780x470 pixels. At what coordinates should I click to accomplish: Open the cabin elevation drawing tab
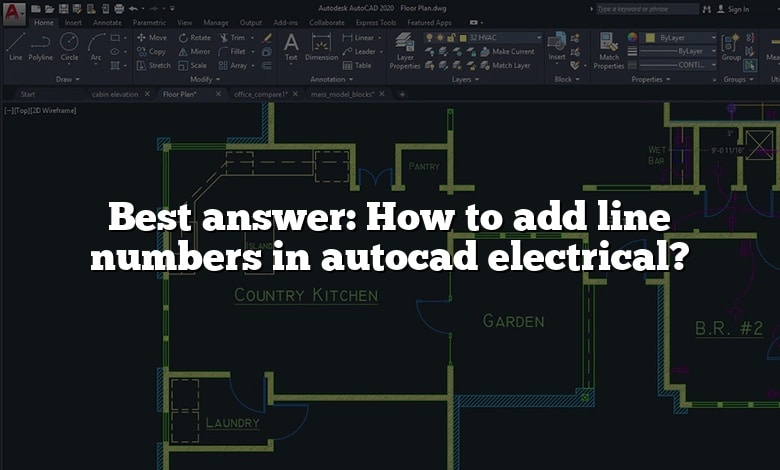115,94
